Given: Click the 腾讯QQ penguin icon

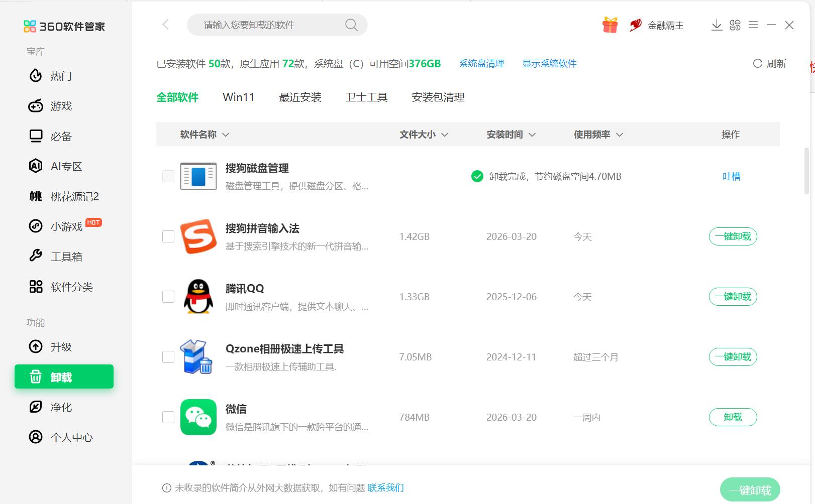Looking at the screenshot, I should [x=198, y=297].
